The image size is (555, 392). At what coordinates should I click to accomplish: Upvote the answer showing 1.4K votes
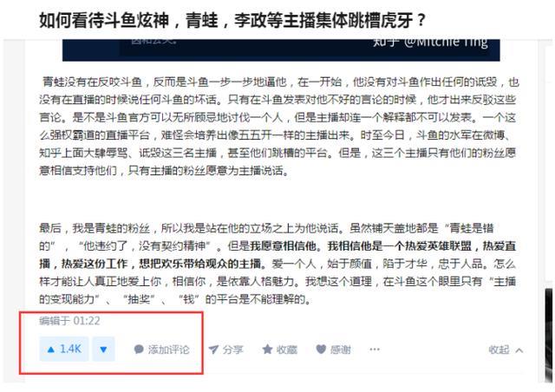[x=64, y=350]
